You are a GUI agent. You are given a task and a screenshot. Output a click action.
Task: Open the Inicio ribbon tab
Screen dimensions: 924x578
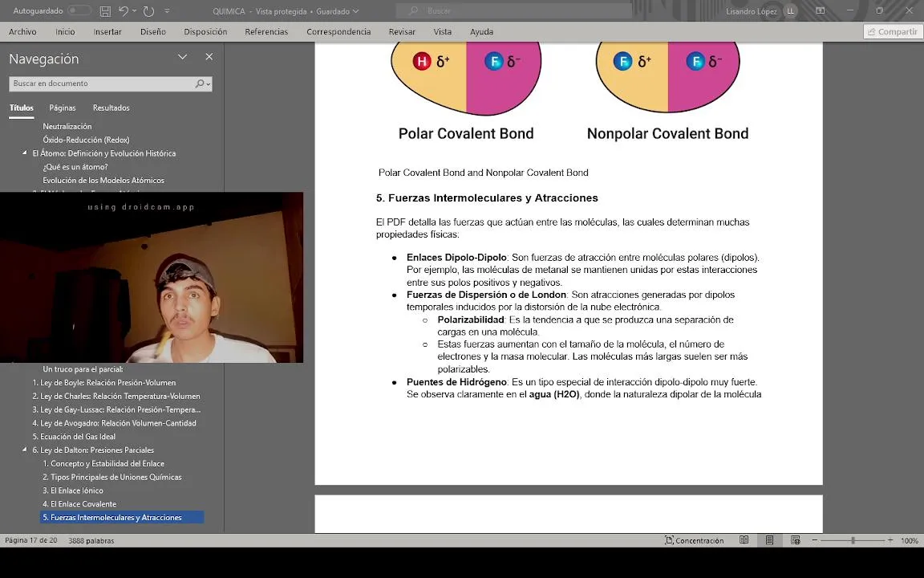[x=65, y=32]
